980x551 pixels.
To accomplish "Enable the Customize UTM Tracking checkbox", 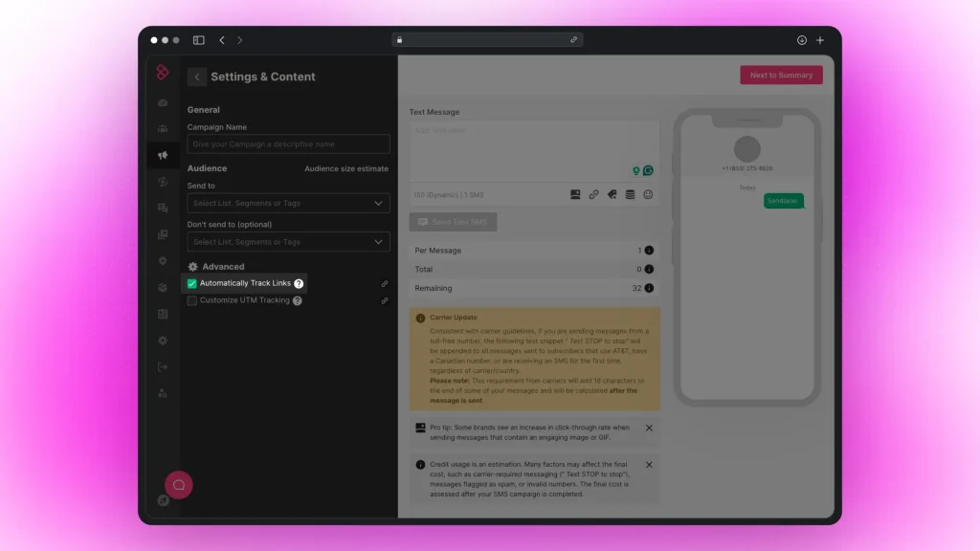I will [191, 299].
